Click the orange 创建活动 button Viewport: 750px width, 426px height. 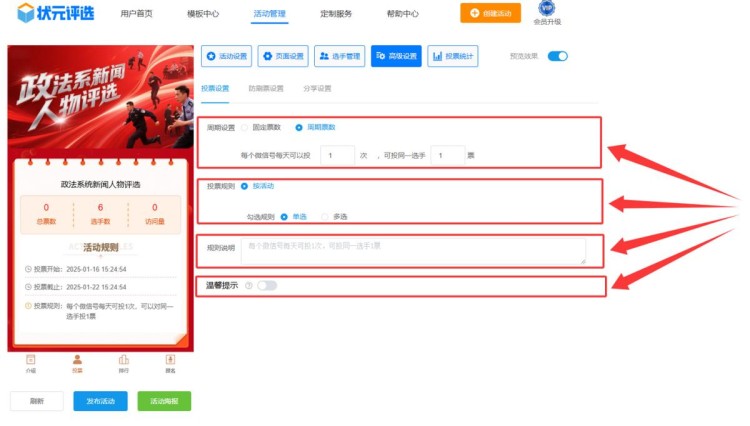pos(490,13)
